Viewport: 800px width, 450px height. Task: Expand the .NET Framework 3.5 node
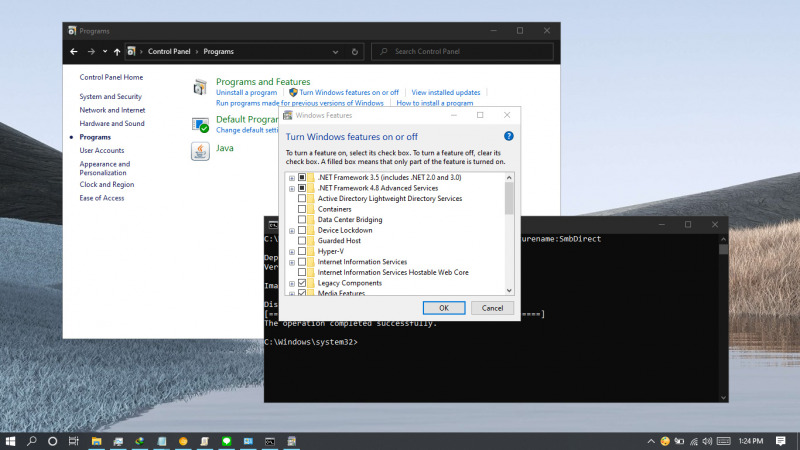pos(292,178)
